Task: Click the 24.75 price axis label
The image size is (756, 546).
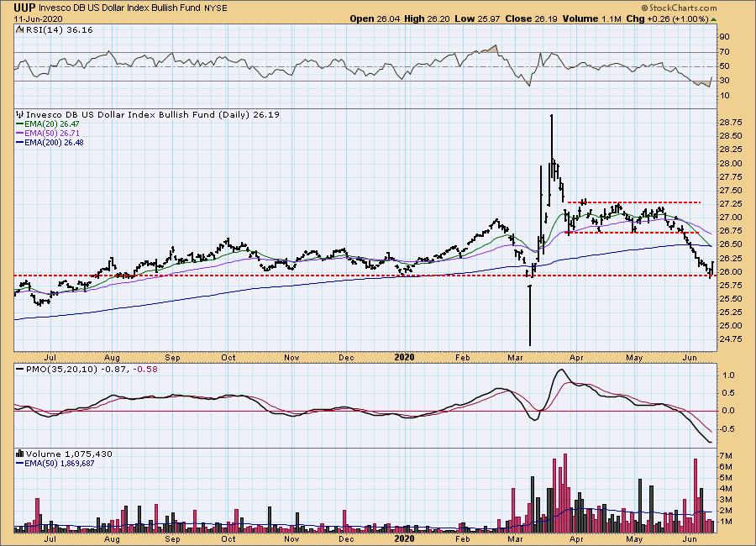Action: [x=731, y=339]
